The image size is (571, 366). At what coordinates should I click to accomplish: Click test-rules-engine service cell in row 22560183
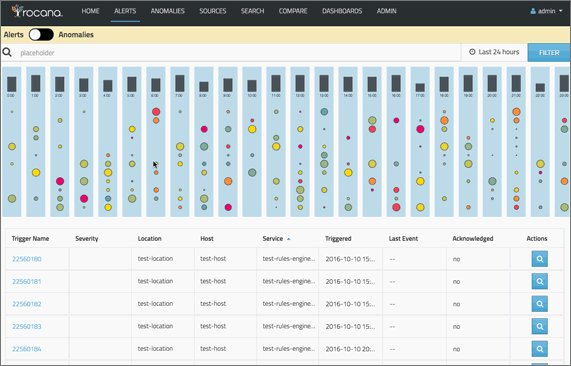point(289,326)
